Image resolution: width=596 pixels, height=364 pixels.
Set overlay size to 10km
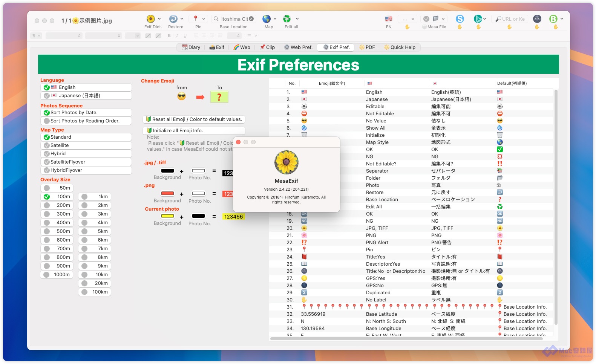[x=95, y=275]
